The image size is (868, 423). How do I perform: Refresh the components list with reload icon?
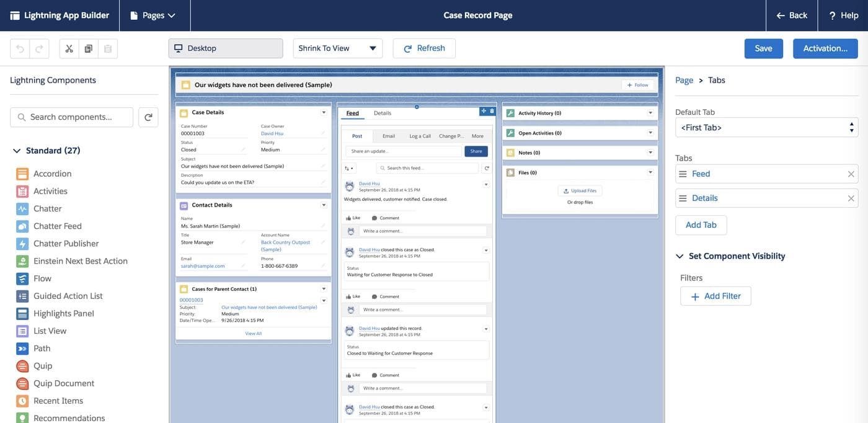coord(148,117)
